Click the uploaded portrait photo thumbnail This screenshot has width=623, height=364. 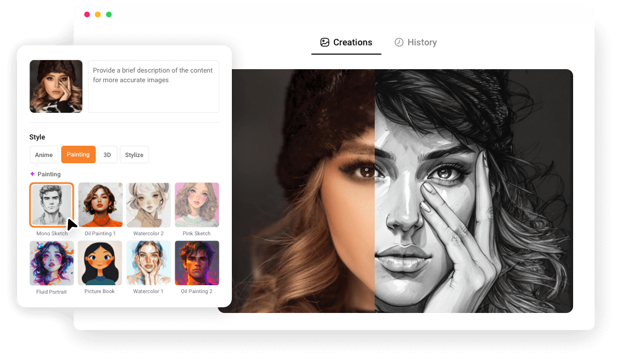(x=56, y=86)
